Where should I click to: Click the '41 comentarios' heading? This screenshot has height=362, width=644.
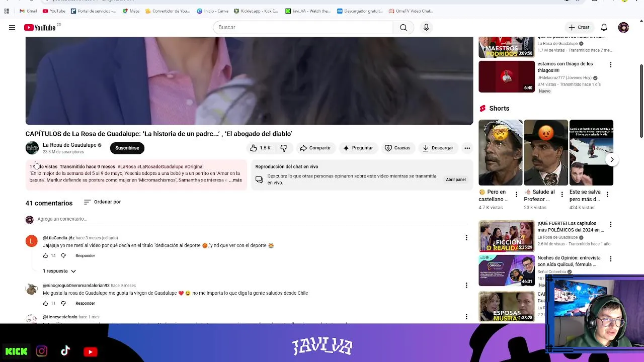(x=49, y=203)
